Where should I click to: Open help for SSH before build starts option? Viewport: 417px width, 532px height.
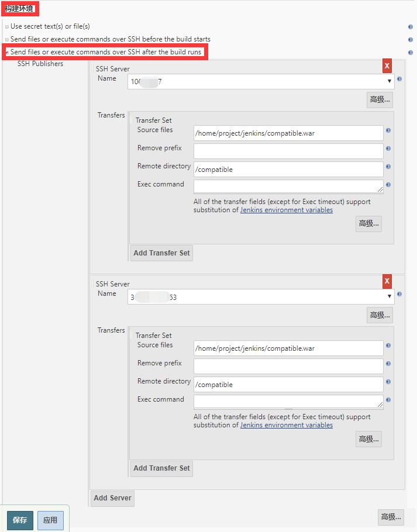pyautogui.click(x=410, y=40)
